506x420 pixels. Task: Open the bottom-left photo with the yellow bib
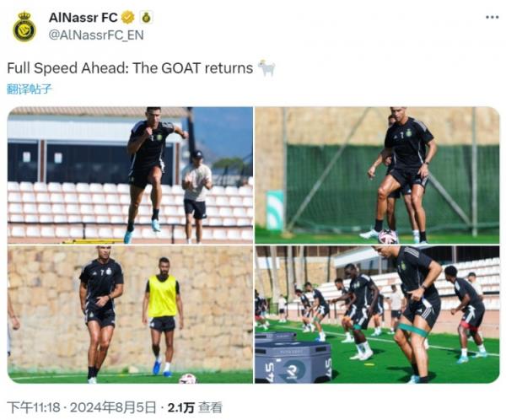point(130,315)
